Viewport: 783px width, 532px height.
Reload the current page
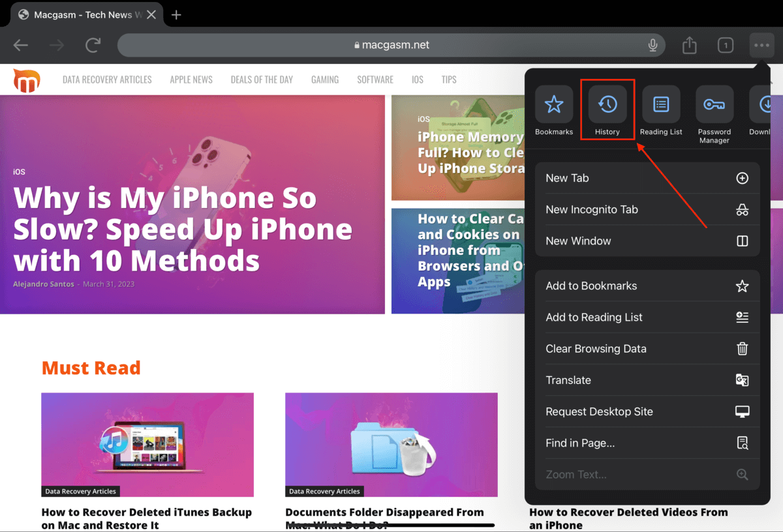coord(93,45)
